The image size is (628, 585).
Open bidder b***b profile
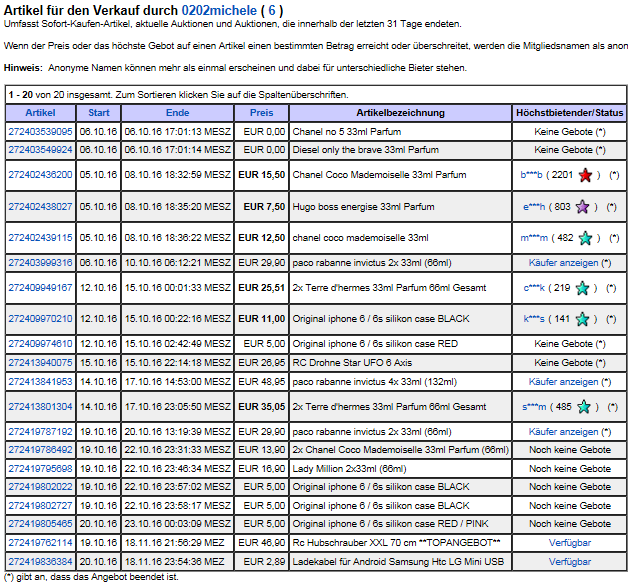tap(531, 175)
